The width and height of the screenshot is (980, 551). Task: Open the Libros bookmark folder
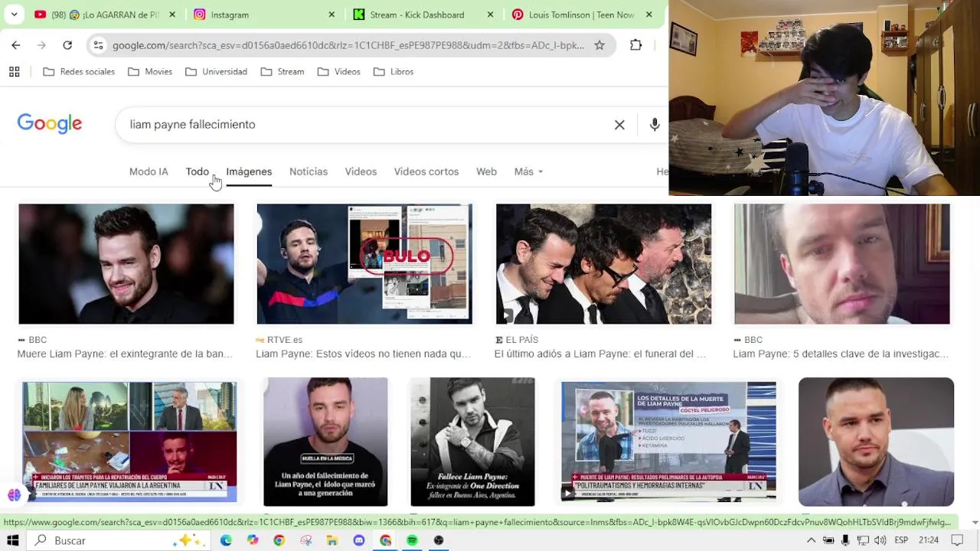tap(394, 72)
